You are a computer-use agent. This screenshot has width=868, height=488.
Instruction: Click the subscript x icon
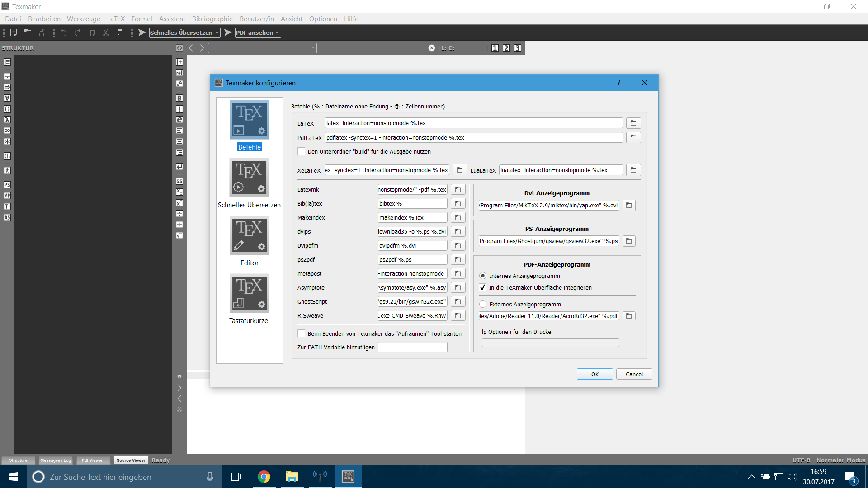179,192
